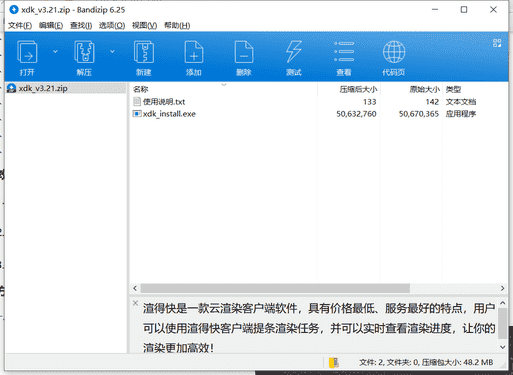Select the 使用说明.txt file row
The width and height of the screenshot is (513, 375).
point(318,102)
